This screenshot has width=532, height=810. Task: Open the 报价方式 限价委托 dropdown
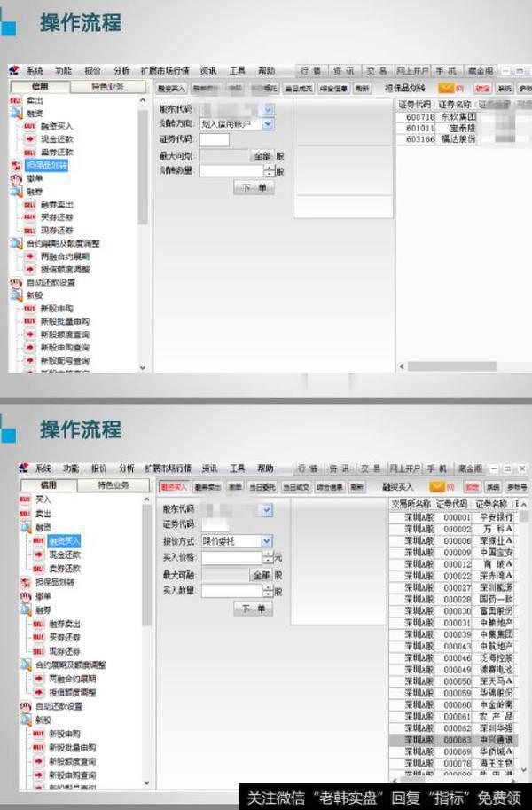pyautogui.click(x=267, y=541)
